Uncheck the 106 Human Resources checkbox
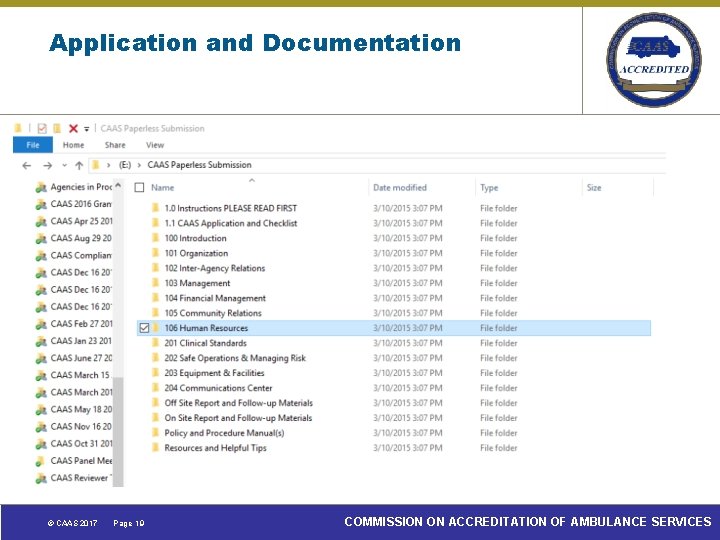 coord(144,328)
